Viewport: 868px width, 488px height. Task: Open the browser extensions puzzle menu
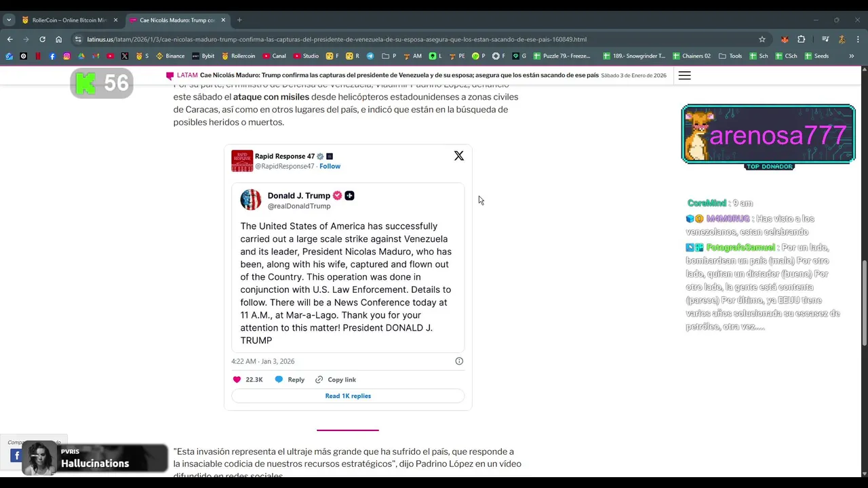pos(802,39)
